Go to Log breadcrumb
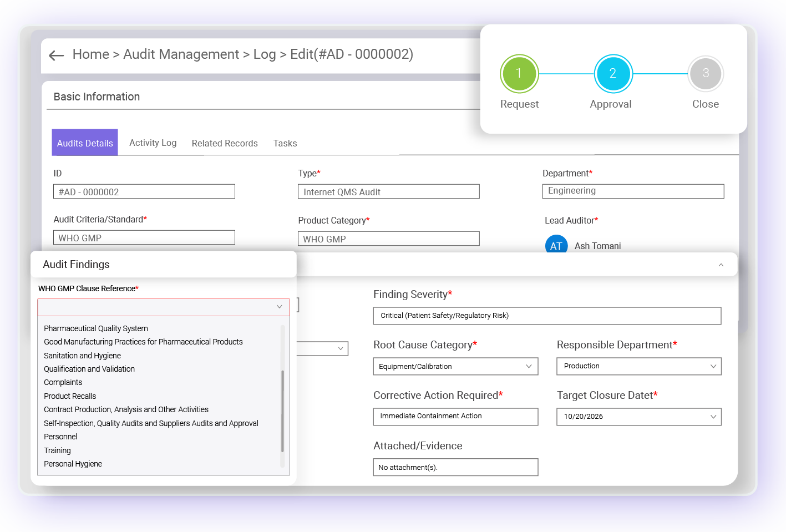786x532 pixels. [x=265, y=54]
